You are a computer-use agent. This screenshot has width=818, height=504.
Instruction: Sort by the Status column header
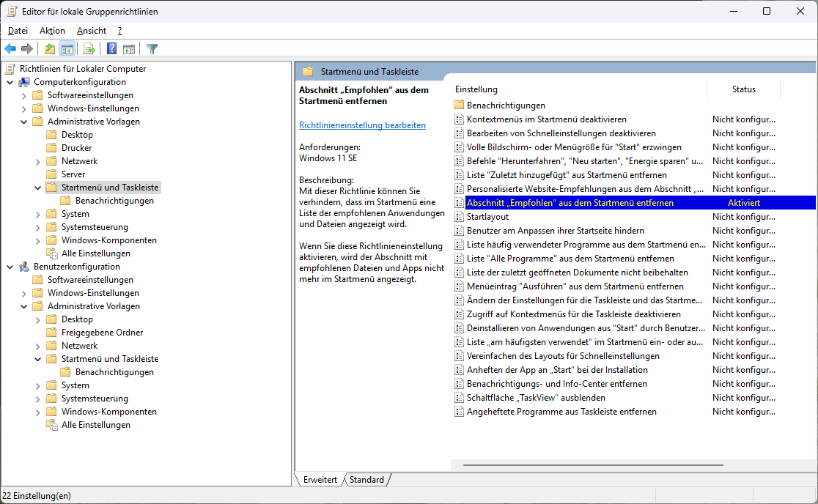click(743, 89)
